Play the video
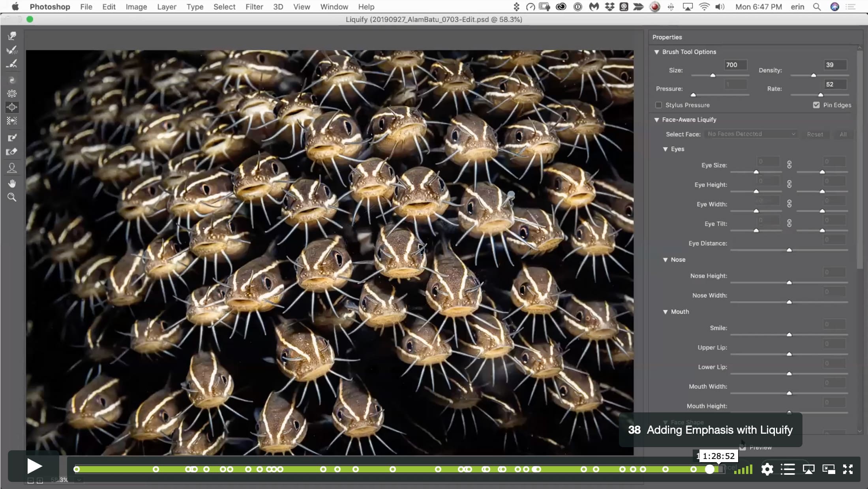The width and height of the screenshot is (868, 489). click(34, 466)
